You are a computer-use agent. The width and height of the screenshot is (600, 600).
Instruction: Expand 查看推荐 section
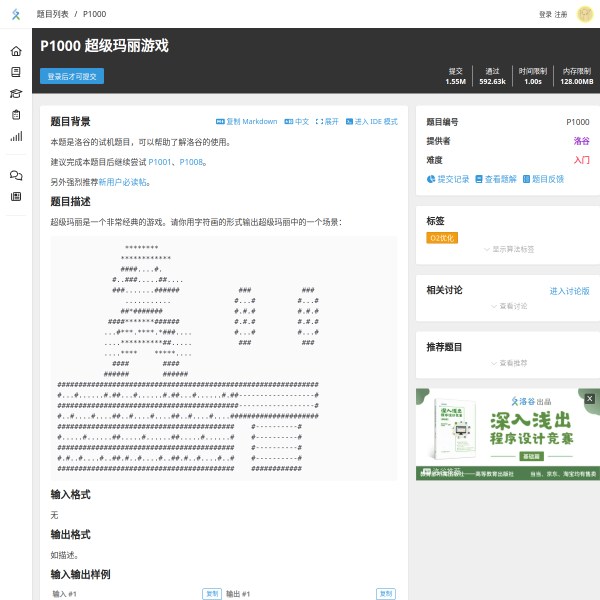[x=509, y=363]
